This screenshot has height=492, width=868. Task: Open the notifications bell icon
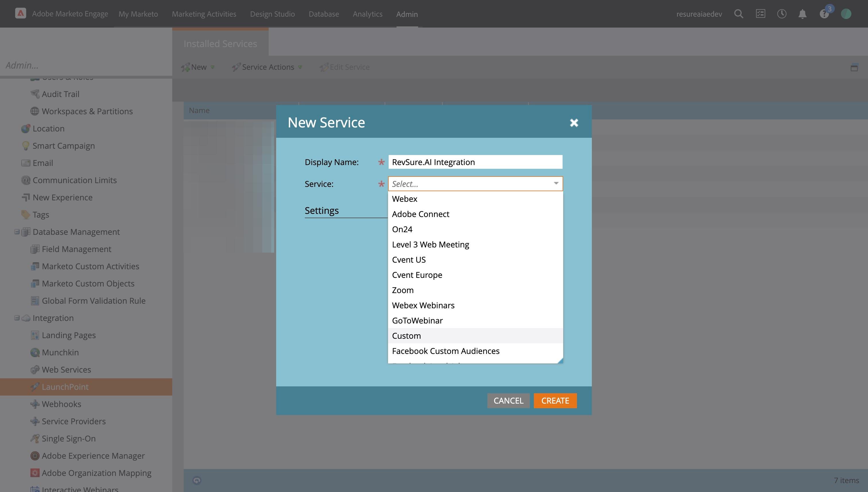pos(803,14)
